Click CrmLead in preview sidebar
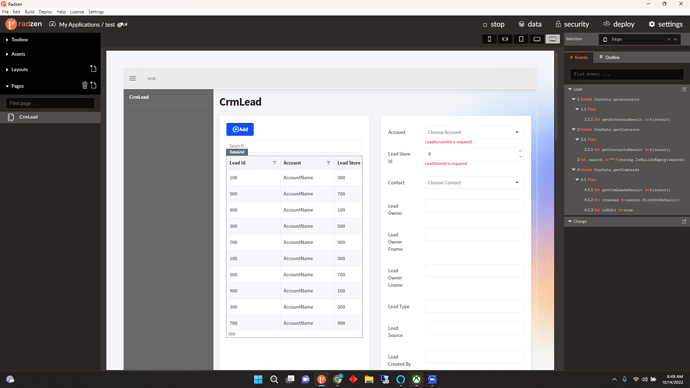Screen dimensions: 690x388 click(139, 97)
